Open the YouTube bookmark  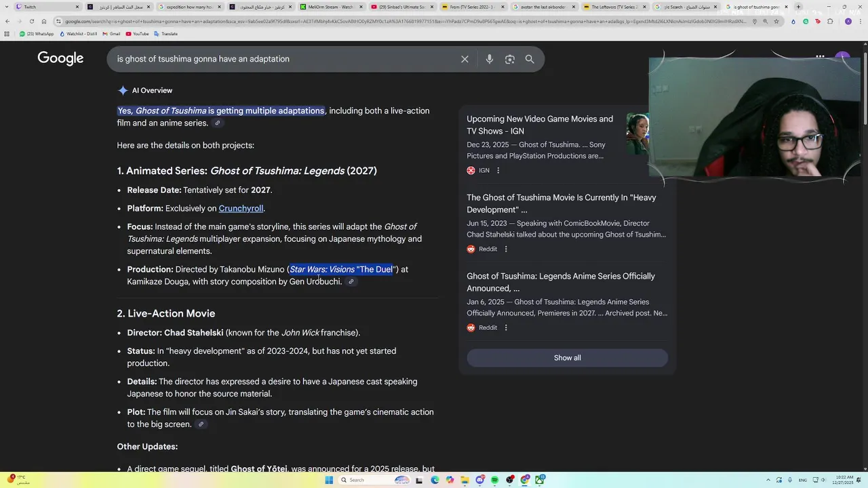137,34
